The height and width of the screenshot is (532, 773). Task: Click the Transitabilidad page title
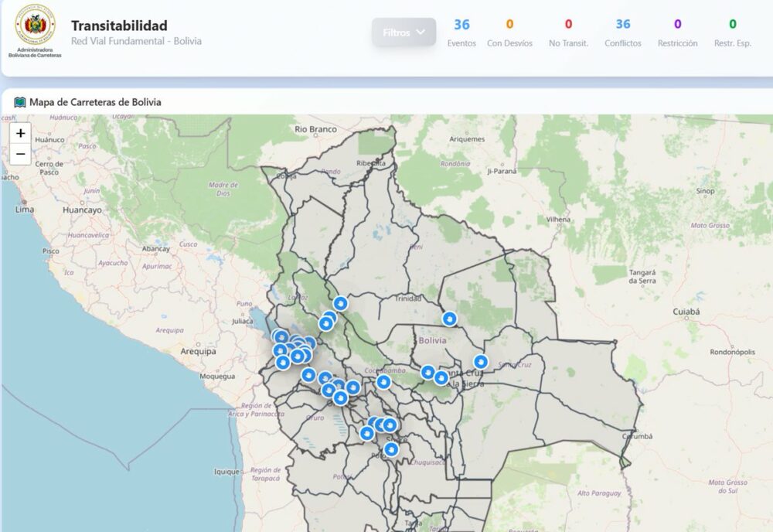(x=119, y=26)
